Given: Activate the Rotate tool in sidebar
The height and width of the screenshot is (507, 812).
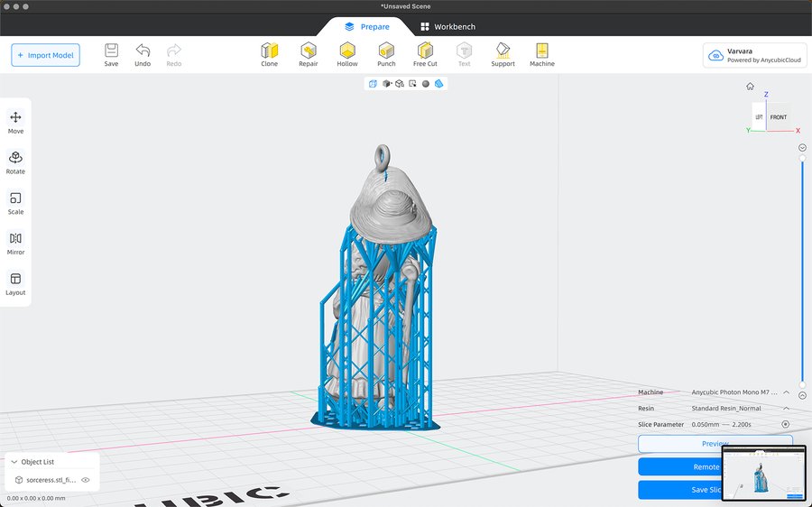Looking at the screenshot, I should pyautogui.click(x=15, y=161).
